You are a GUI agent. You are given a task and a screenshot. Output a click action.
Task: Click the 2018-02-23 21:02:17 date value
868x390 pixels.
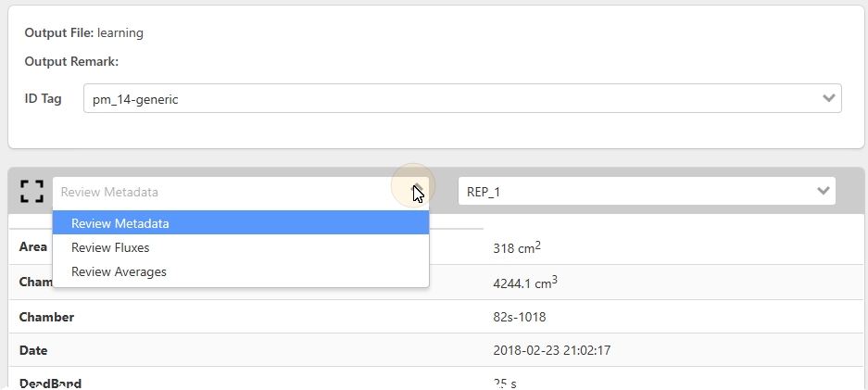click(552, 351)
